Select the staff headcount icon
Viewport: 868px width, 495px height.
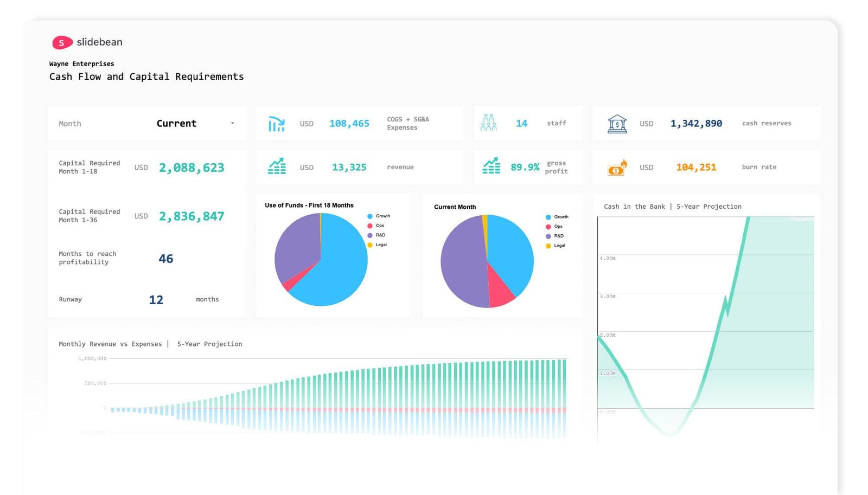(490, 123)
